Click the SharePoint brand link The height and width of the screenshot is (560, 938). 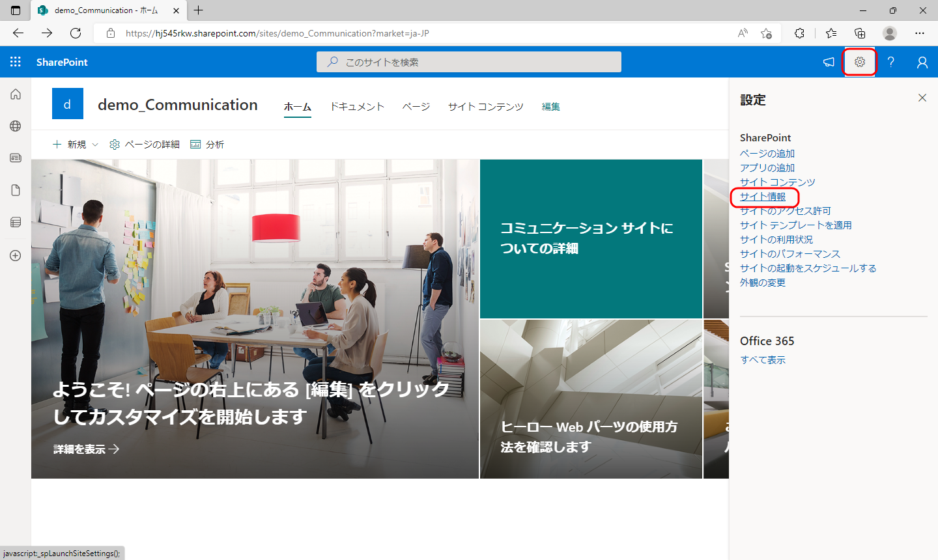(x=62, y=62)
